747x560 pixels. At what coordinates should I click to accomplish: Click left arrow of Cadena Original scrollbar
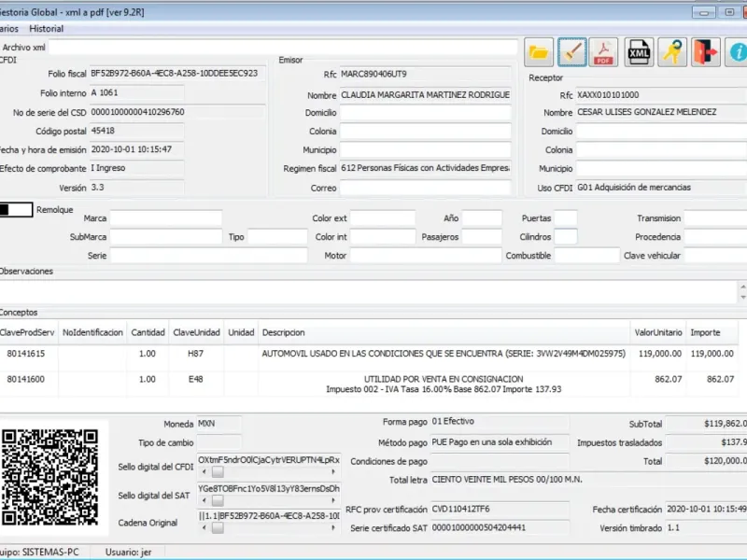[x=203, y=528]
